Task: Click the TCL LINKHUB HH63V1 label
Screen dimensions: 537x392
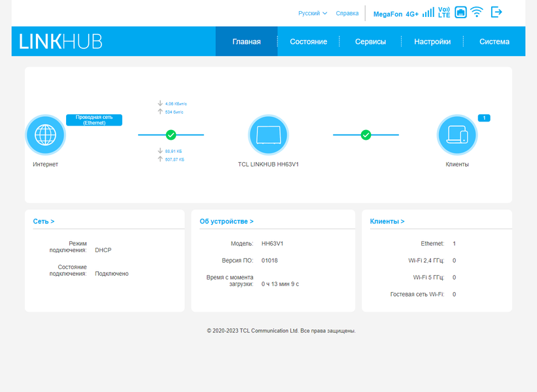Action: pos(268,164)
